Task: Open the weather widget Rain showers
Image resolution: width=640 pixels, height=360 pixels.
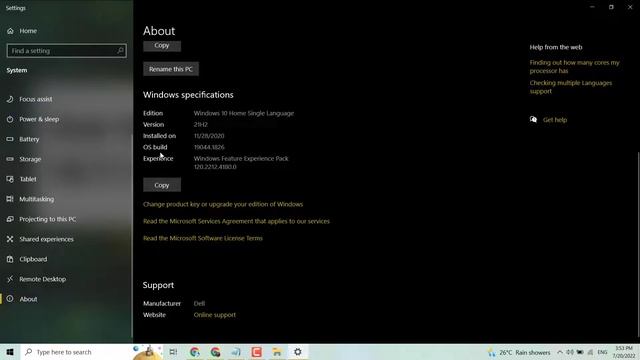Action: tap(519, 352)
